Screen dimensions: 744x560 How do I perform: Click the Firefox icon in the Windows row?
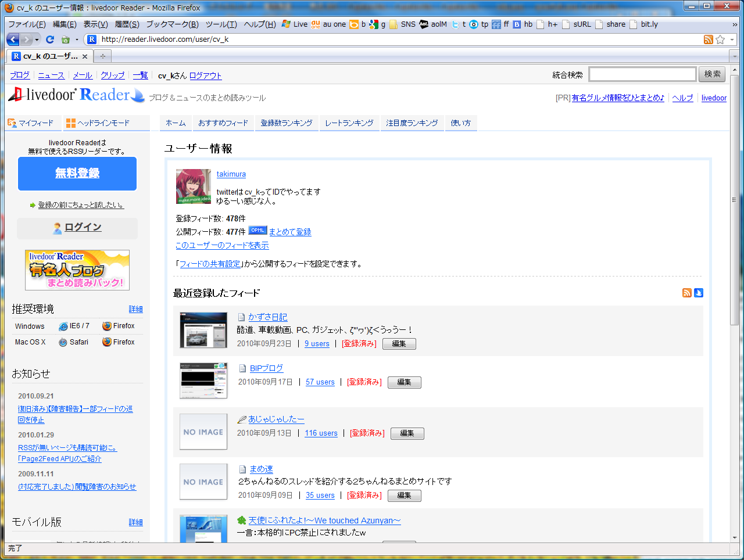pyautogui.click(x=107, y=326)
